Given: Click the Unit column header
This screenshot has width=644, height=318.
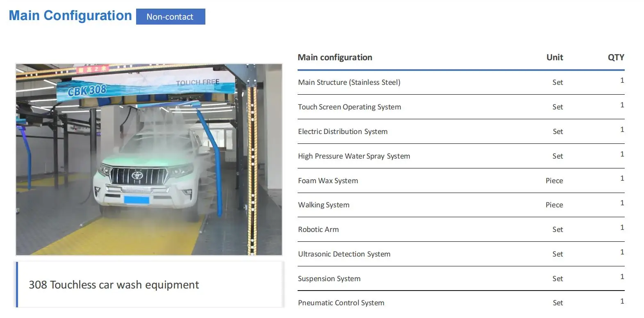Looking at the screenshot, I should (554, 57).
